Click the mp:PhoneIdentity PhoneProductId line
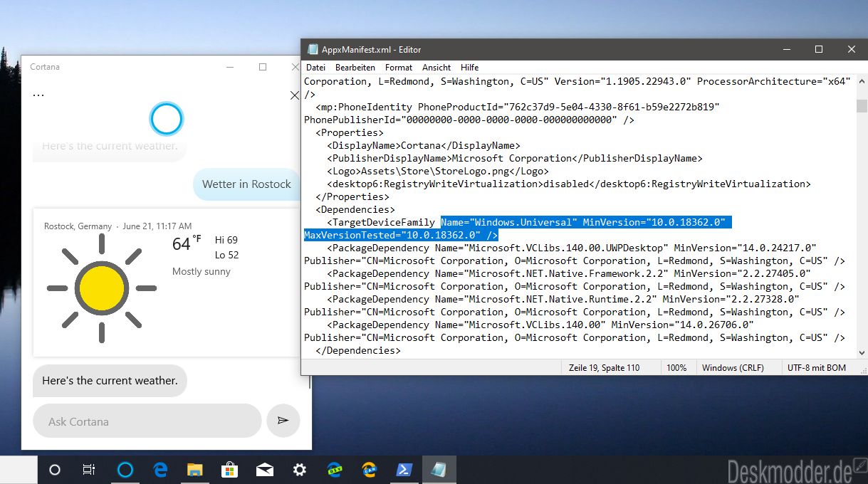Image resolution: width=868 pixels, height=484 pixels. (x=518, y=107)
